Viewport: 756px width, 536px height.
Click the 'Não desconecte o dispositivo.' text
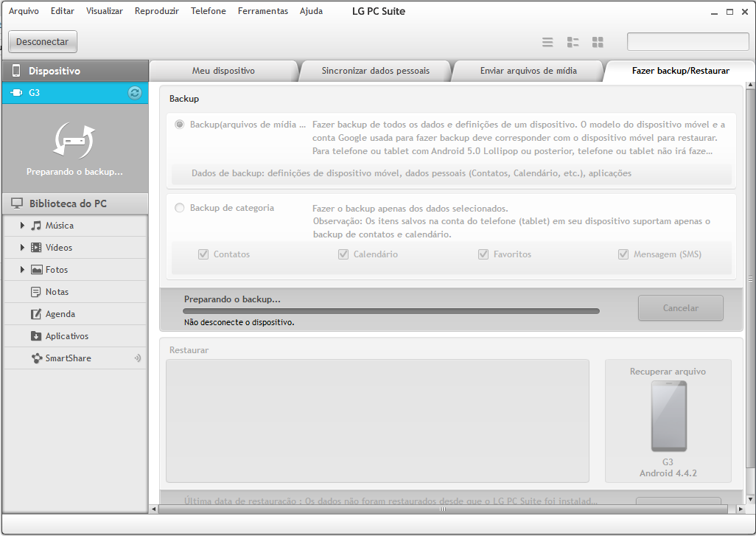point(239,322)
